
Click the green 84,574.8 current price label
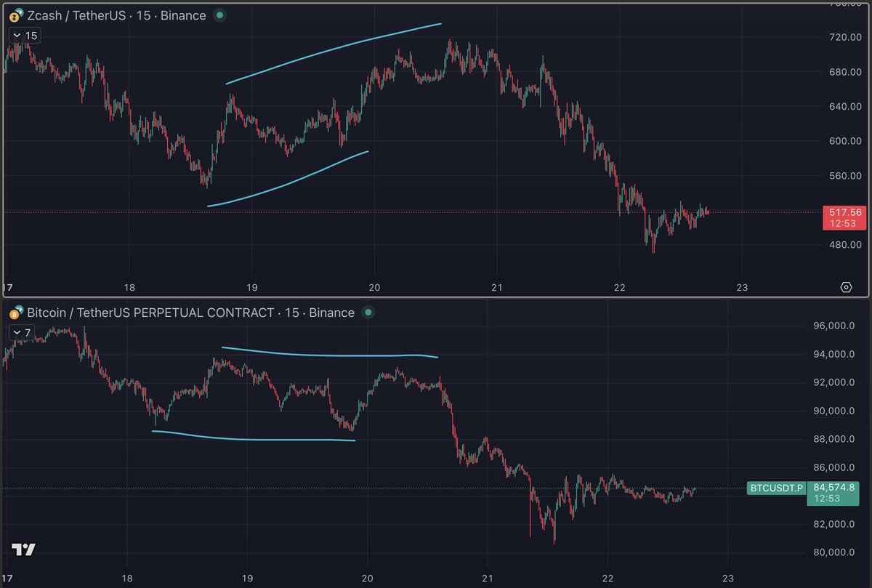click(x=833, y=494)
